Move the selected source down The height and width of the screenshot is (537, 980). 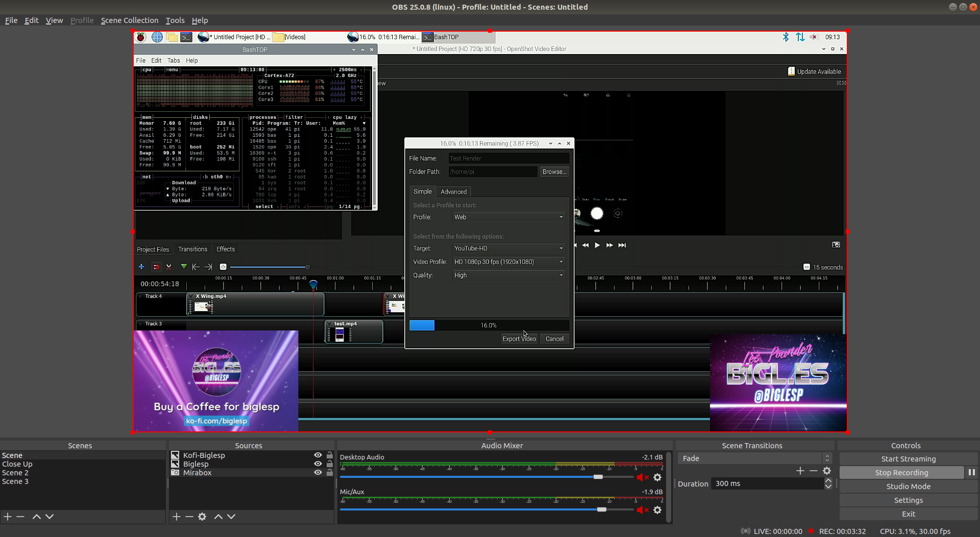[231, 517]
